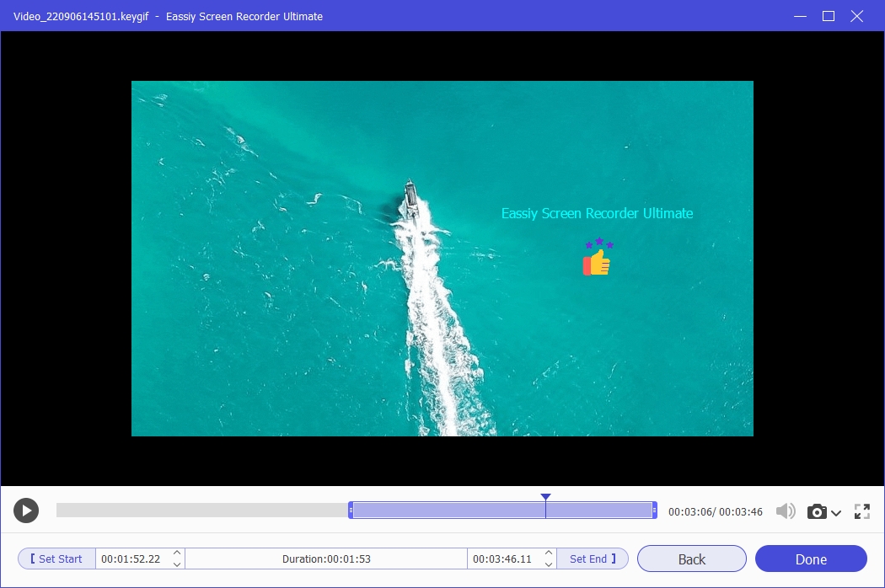The width and height of the screenshot is (885, 588).
Task: Increase the start time with the up arrow
Action: (177, 553)
